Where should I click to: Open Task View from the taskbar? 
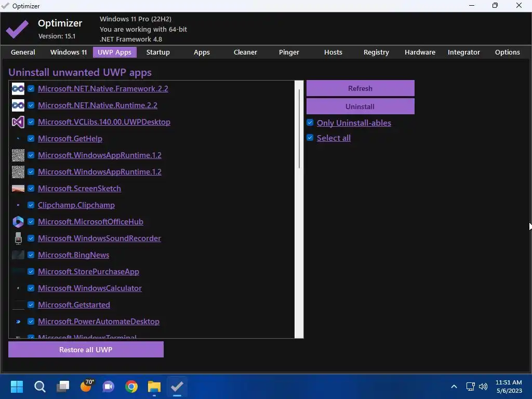pyautogui.click(x=63, y=387)
